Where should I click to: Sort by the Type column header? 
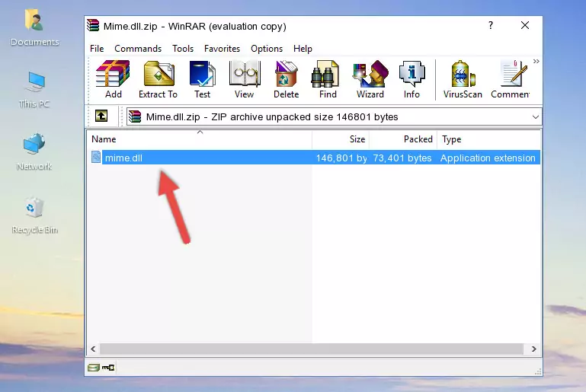pos(488,139)
